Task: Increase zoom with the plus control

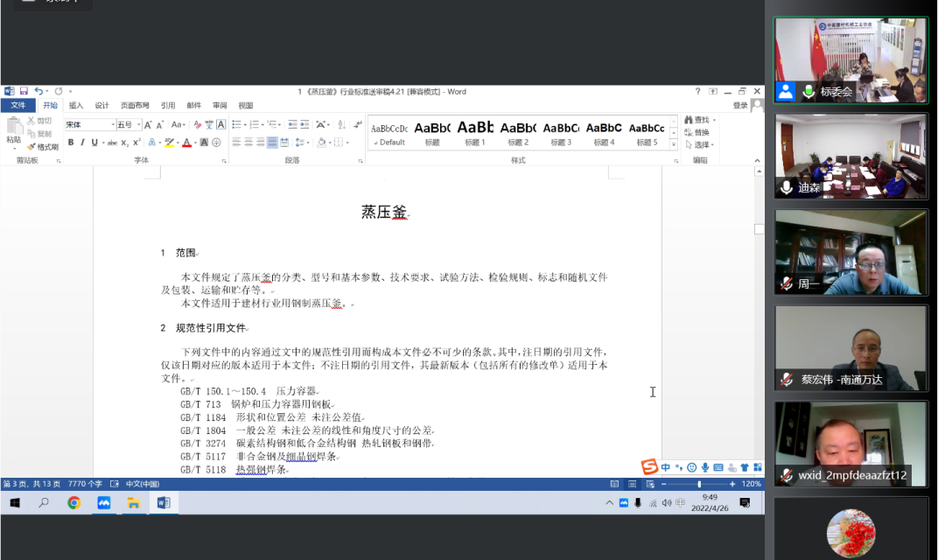Action: pyautogui.click(x=732, y=484)
